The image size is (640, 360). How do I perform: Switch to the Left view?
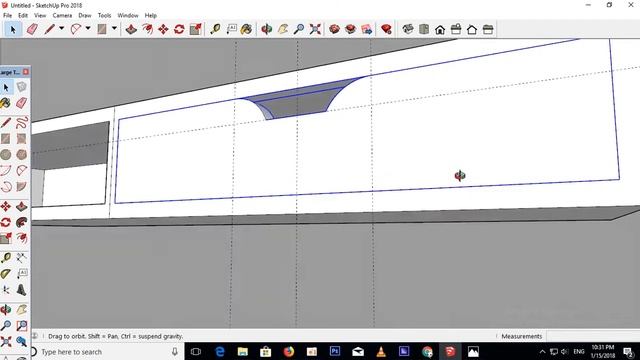488,29
